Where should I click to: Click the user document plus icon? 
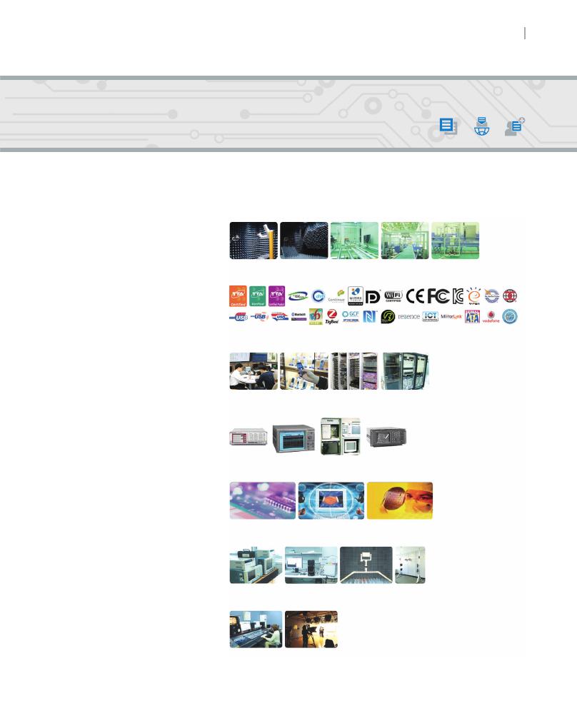click(515, 127)
